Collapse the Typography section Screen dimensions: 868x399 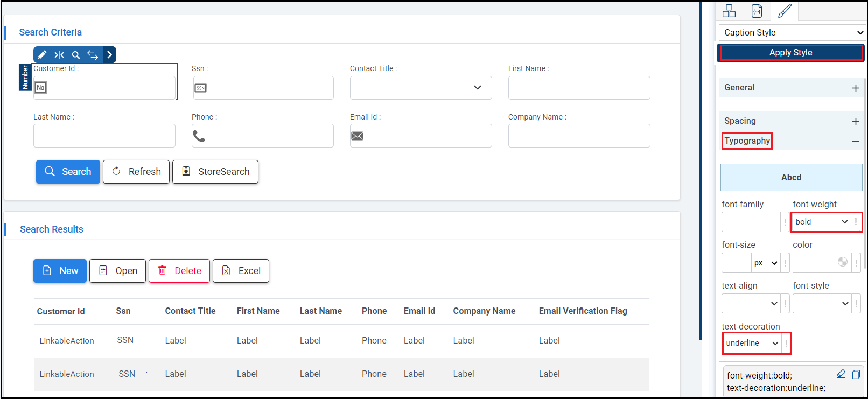point(855,141)
